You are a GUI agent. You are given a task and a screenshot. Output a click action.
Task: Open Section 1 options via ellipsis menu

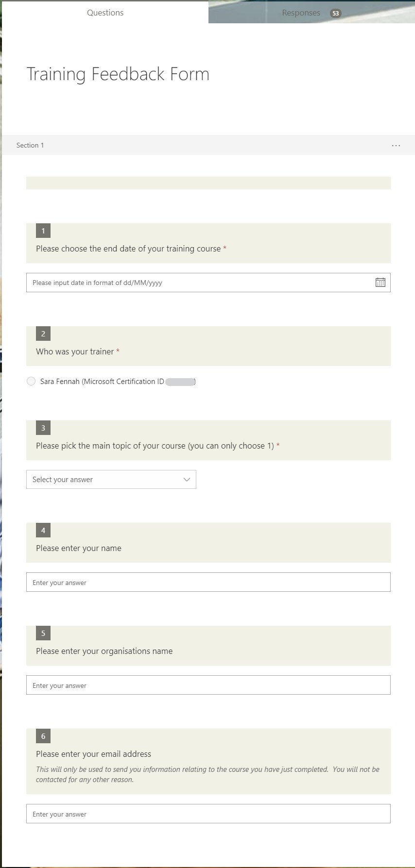[396, 145]
